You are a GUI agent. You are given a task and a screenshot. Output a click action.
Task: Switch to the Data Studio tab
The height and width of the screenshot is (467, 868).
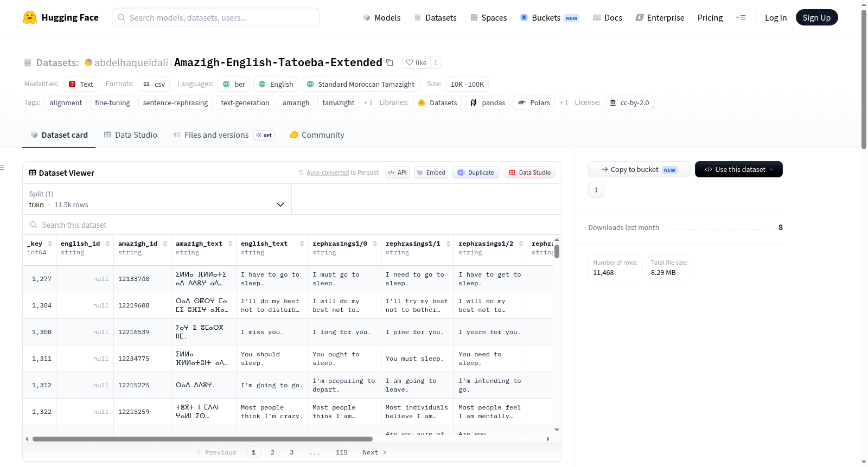[x=131, y=135]
